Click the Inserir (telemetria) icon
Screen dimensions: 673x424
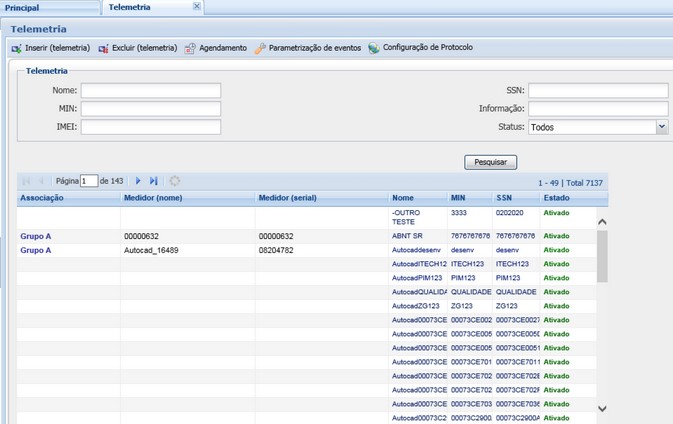pos(16,48)
